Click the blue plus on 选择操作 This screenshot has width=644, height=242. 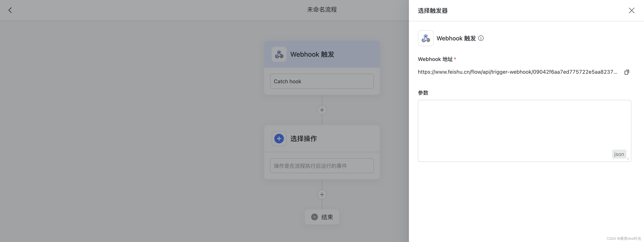point(279,139)
